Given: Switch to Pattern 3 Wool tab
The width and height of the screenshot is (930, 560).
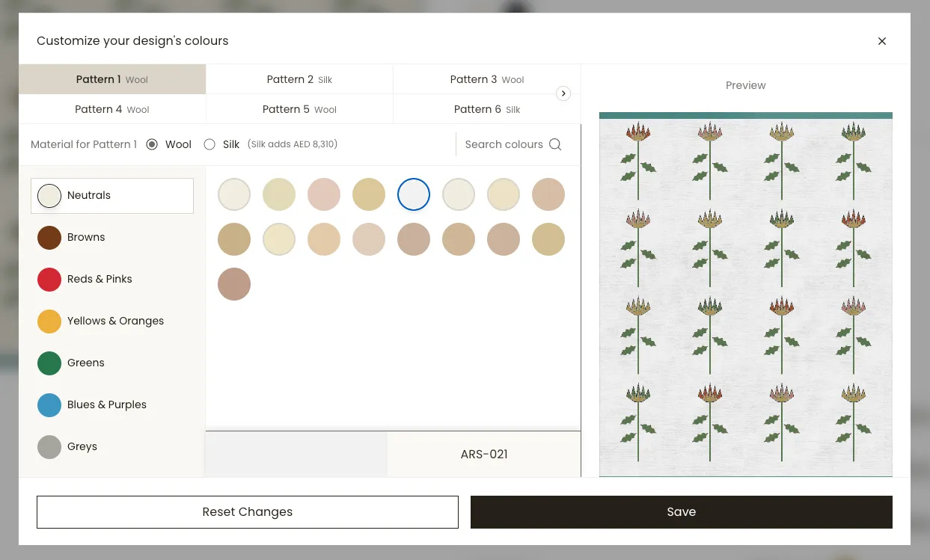Looking at the screenshot, I should 486,79.
